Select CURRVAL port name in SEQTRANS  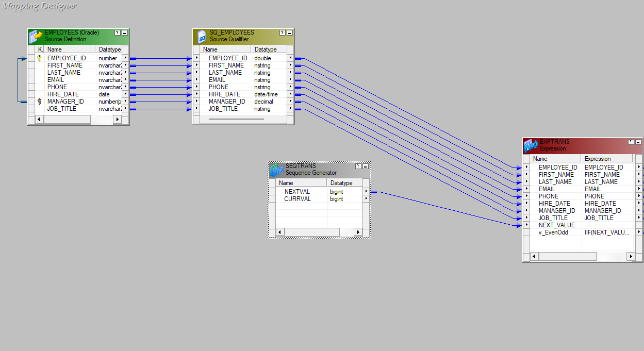pyautogui.click(x=298, y=198)
